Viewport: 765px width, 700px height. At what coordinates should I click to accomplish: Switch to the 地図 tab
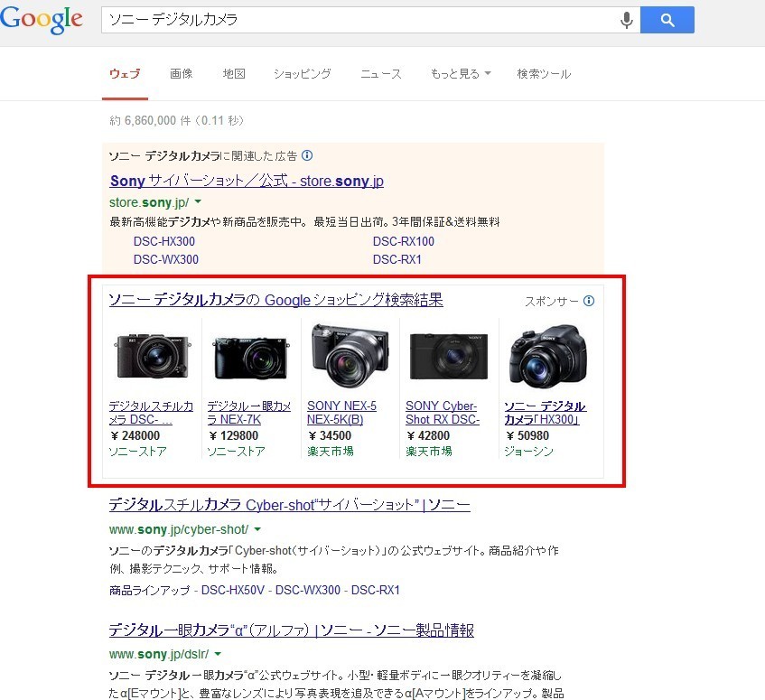point(234,74)
